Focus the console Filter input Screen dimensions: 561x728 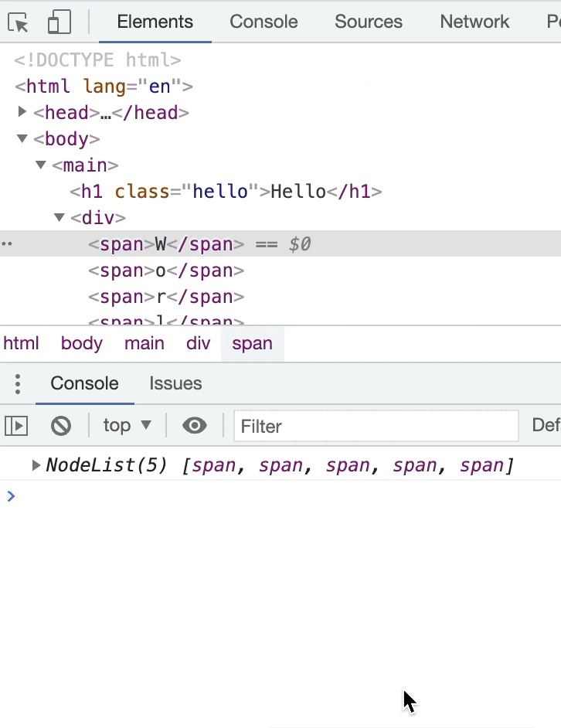pyautogui.click(x=376, y=426)
